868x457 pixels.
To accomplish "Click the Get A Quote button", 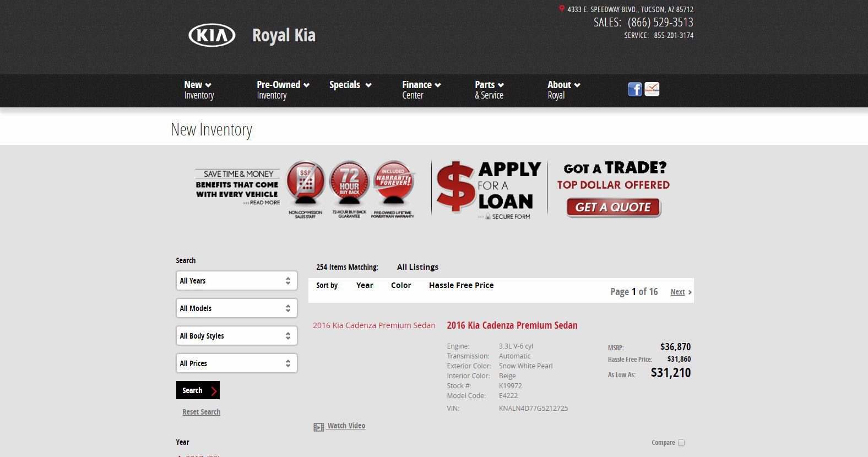I will click(x=614, y=208).
